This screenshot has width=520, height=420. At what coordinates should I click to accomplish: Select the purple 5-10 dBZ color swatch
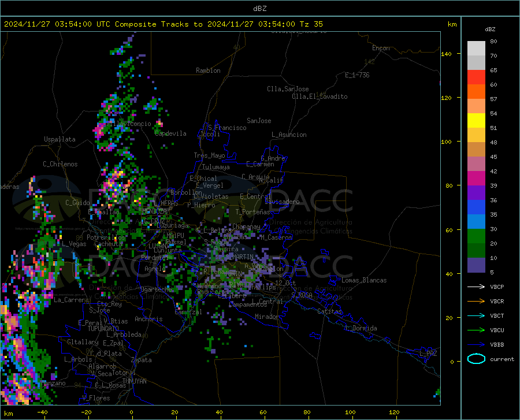476,265
